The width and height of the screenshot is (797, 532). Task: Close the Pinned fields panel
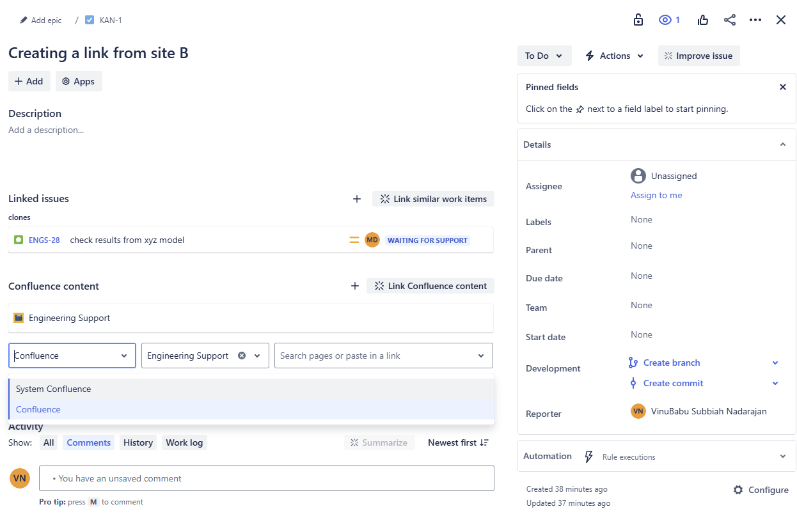click(782, 87)
